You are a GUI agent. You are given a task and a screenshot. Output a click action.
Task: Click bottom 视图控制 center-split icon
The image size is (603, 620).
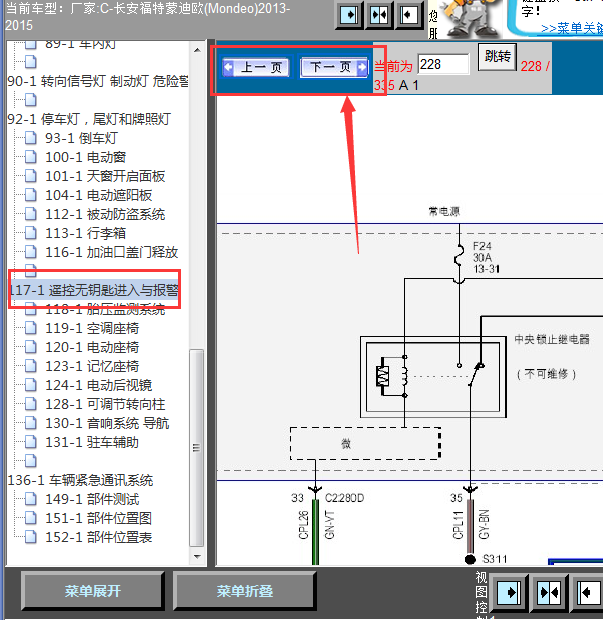coord(549,592)
